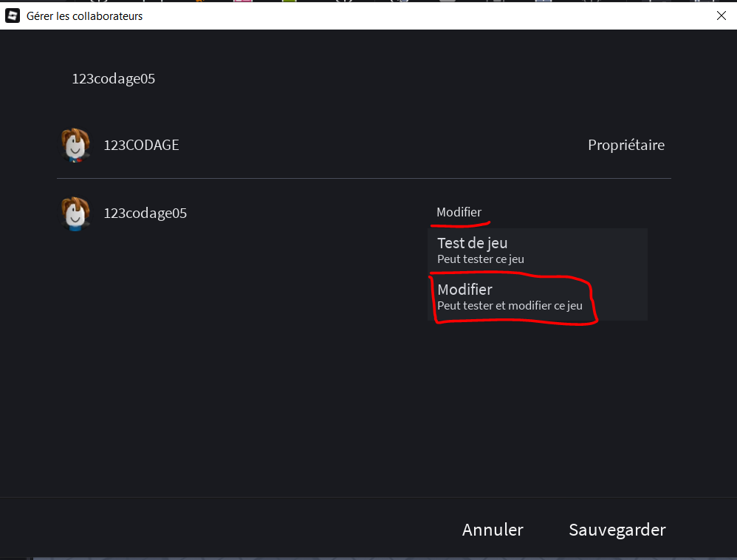Screen dimensions: 737x560
Task: Save changes with the Sauvegarder button
Action: coord(617,530)
